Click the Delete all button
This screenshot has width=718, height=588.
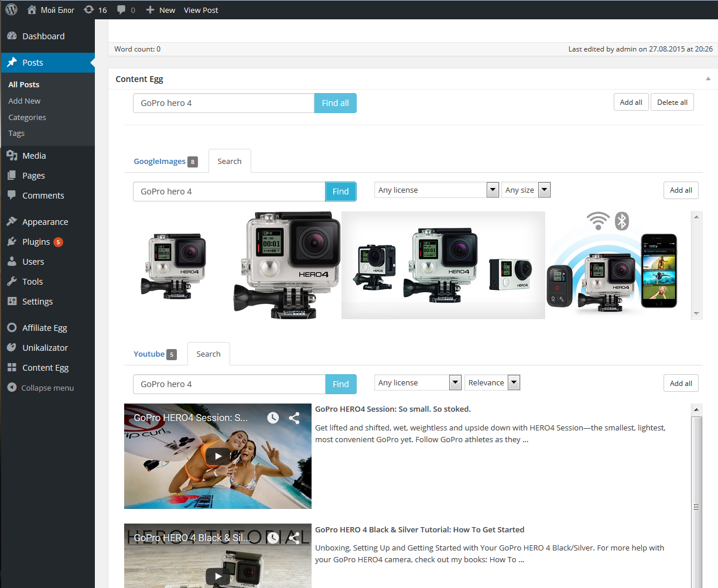coord(672,102)
